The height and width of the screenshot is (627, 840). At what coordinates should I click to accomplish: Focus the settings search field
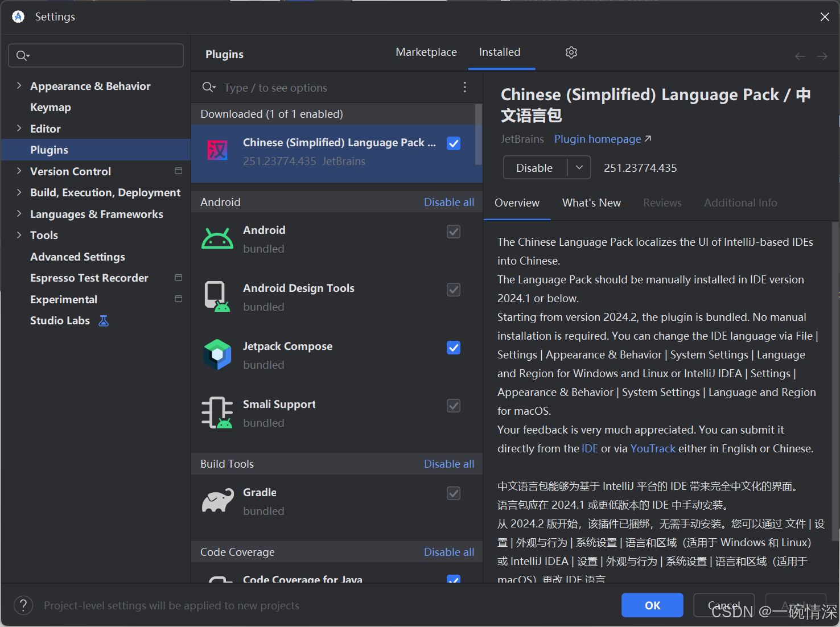click(x=96, y=56)
